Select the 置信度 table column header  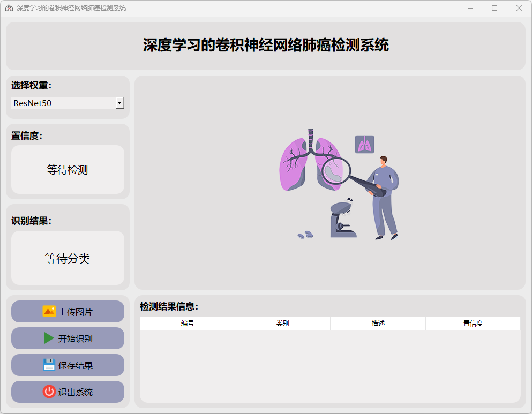(473, 323)
